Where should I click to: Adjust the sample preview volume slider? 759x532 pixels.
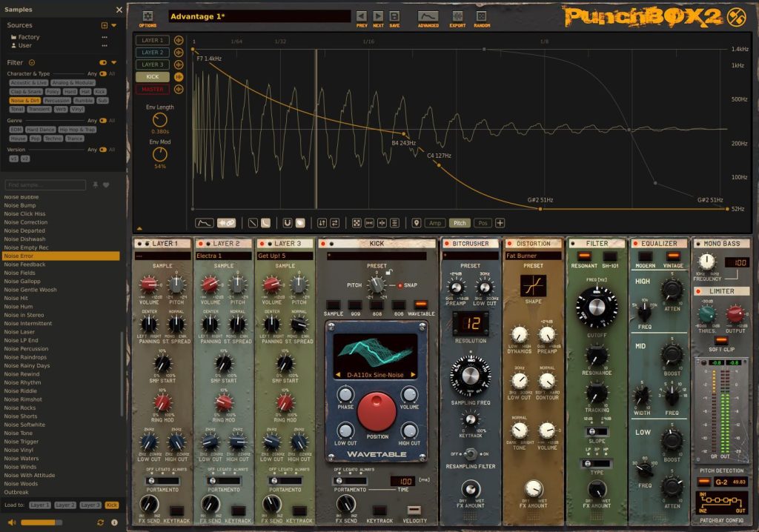[x=42, y=522]
